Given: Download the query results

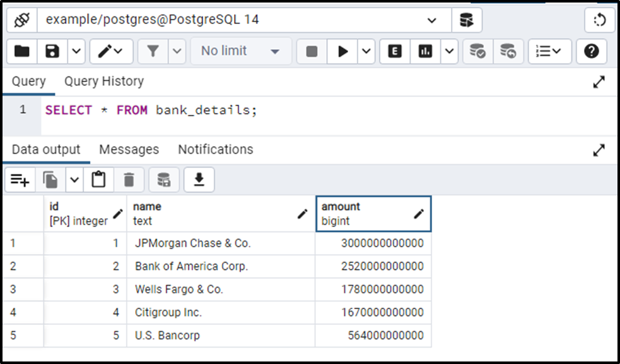Looking at the screenshot, I should (x=199, y=179).
